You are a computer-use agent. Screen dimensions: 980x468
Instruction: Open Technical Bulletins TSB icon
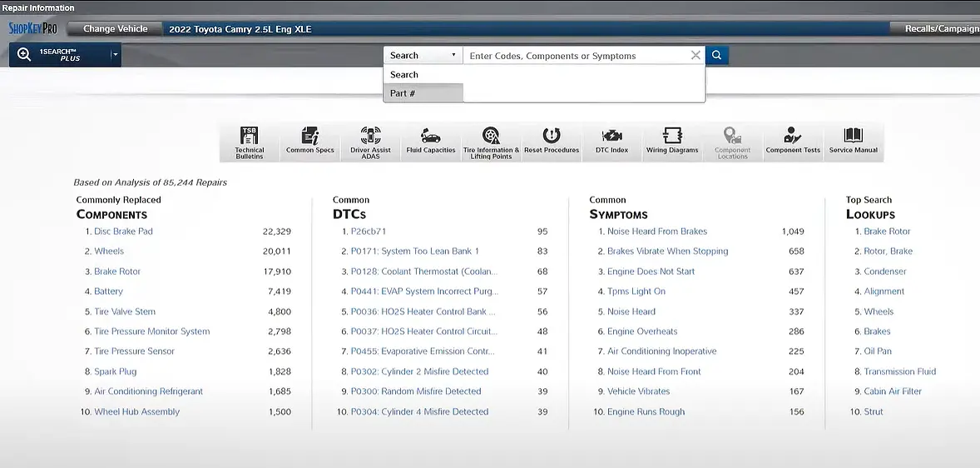[x=249, y=142]
